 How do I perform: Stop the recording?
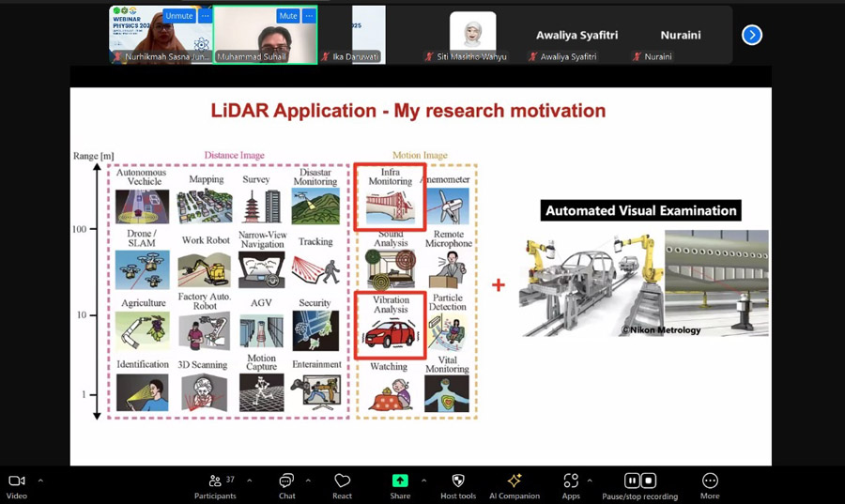tap(649, 481)
